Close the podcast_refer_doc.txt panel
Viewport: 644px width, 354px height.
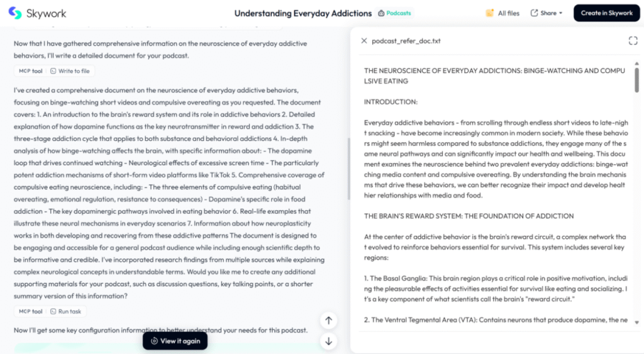pos(364,41)
